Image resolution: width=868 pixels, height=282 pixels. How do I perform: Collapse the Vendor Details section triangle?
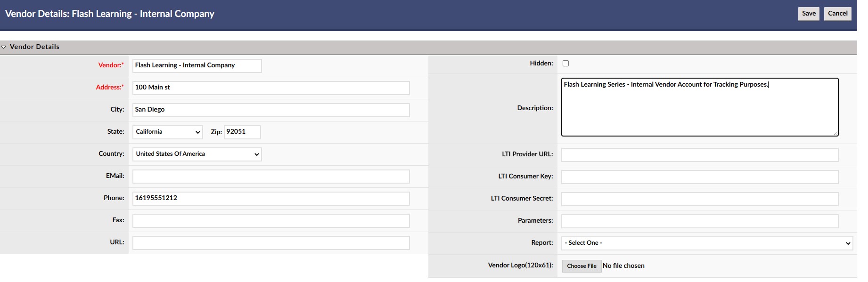[4, 47]
